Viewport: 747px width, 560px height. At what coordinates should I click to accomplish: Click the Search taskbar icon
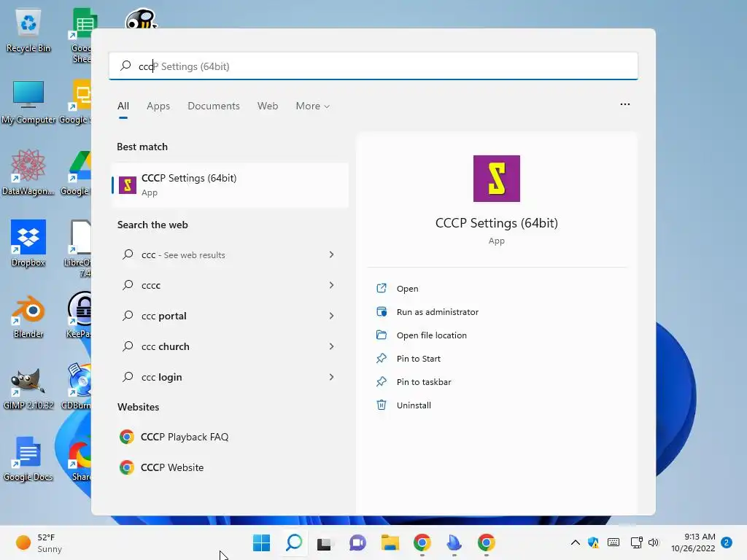pos(293,542)
